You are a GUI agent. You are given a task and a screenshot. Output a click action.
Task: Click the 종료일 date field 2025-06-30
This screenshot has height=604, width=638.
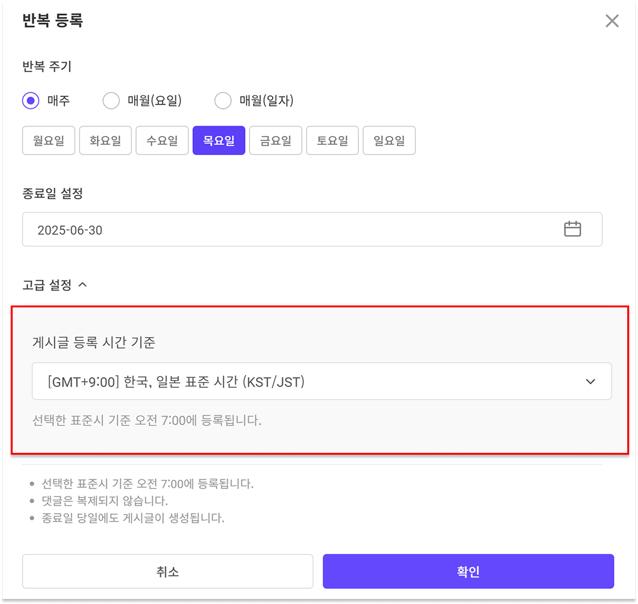290,230
